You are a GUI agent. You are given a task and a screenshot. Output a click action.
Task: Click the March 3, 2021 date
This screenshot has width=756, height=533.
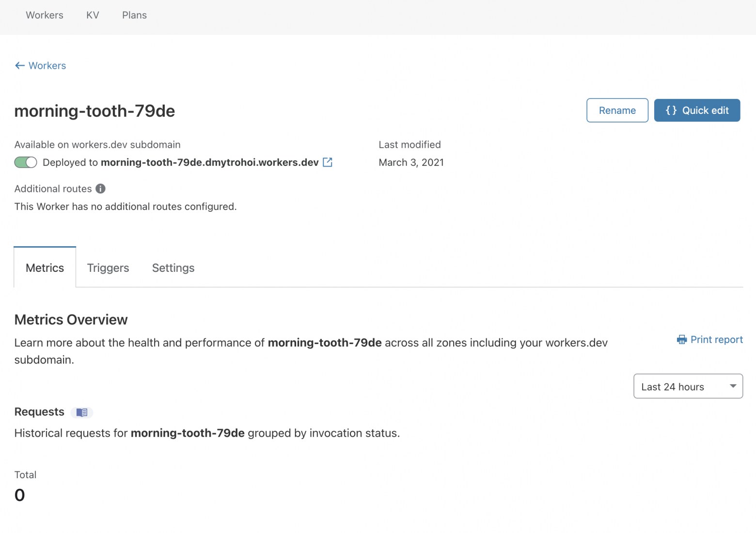[411, 162]
